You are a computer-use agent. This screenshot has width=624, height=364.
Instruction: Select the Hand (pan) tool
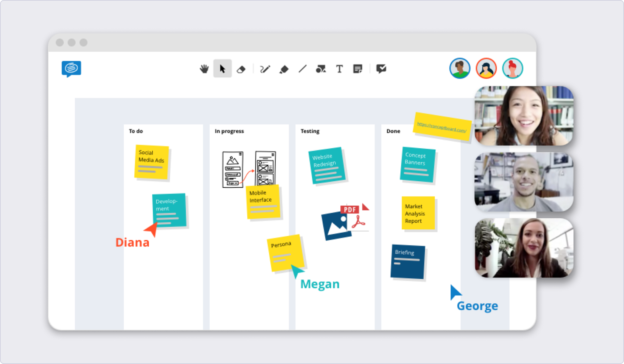pos(204,69)
